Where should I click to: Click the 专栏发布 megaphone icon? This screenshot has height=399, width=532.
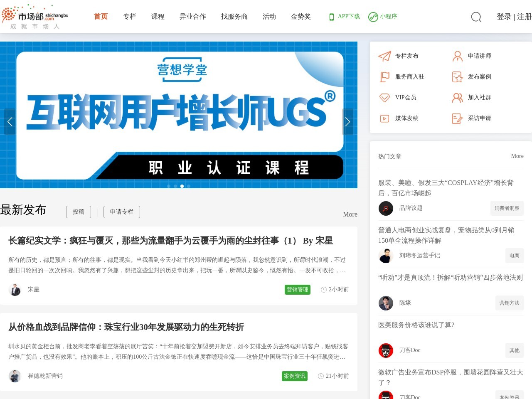(x=384, y=56)
